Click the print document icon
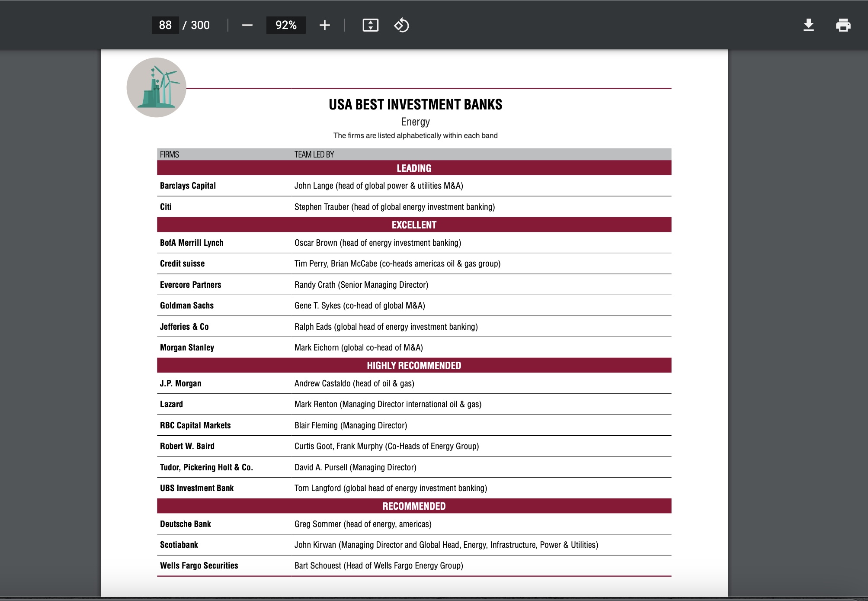This screenshot has height=601, width=868. tap(843, 25)
